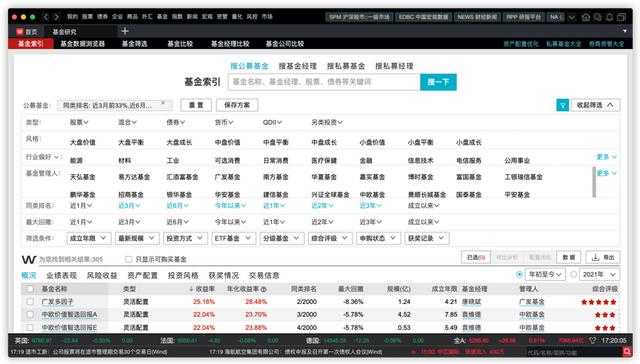Go forward with the right arrow button
Screen dimensions: 640x364
tap(56, 17)
